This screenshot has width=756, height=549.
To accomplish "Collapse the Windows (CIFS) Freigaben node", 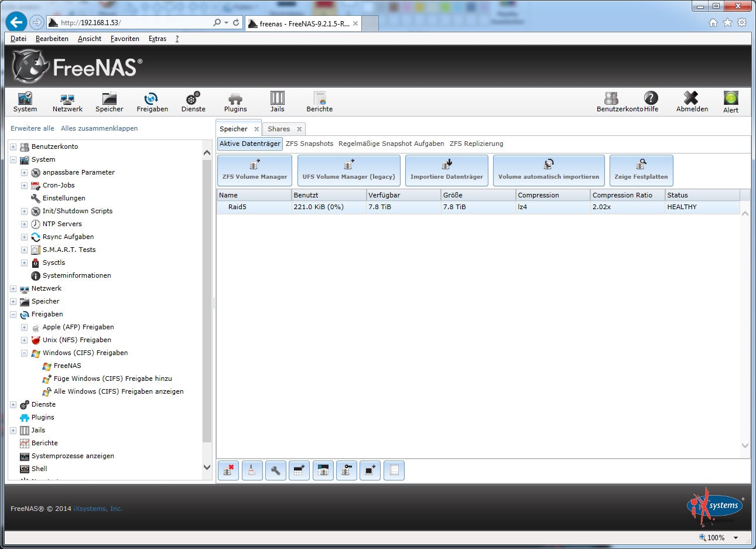I will tap(24, 353).
